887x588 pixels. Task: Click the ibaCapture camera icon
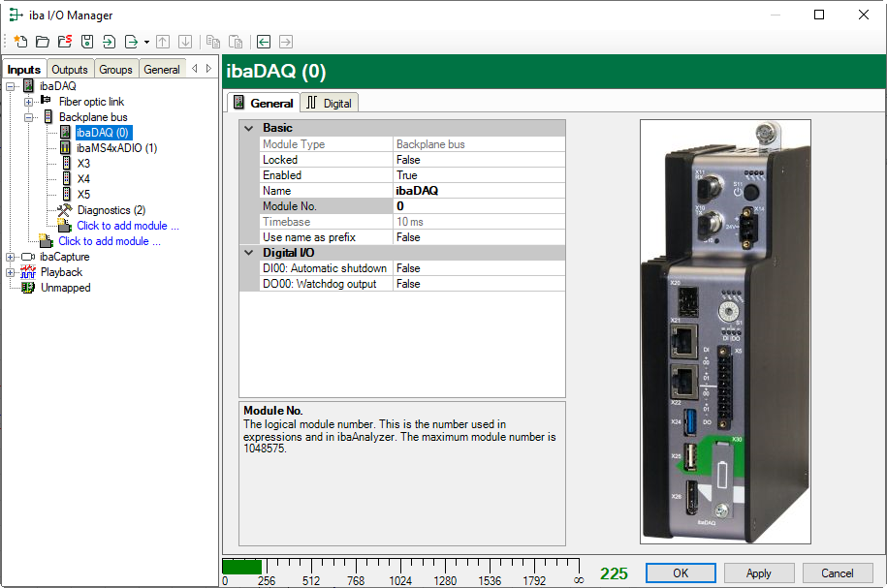[28, 257]
